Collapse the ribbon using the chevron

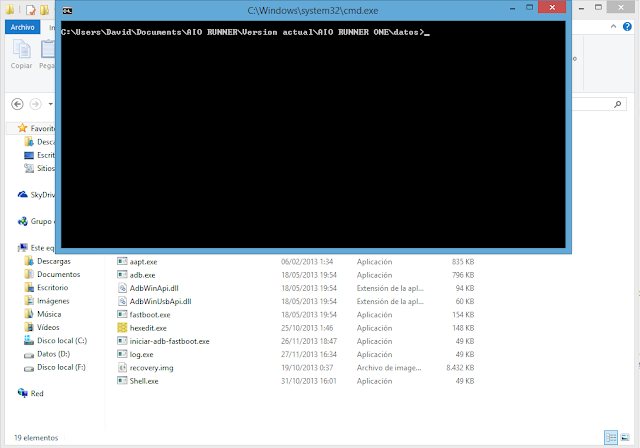[x=613, y=27]
